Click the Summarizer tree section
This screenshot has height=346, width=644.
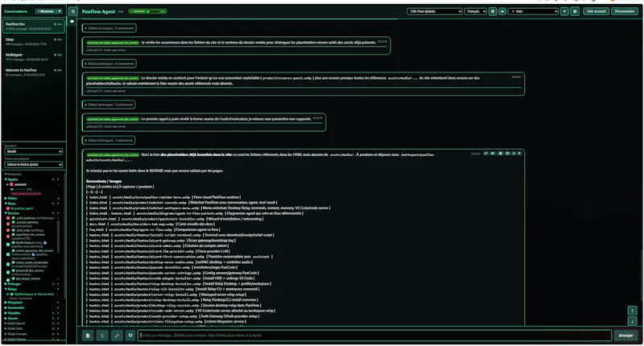(14, 308)
